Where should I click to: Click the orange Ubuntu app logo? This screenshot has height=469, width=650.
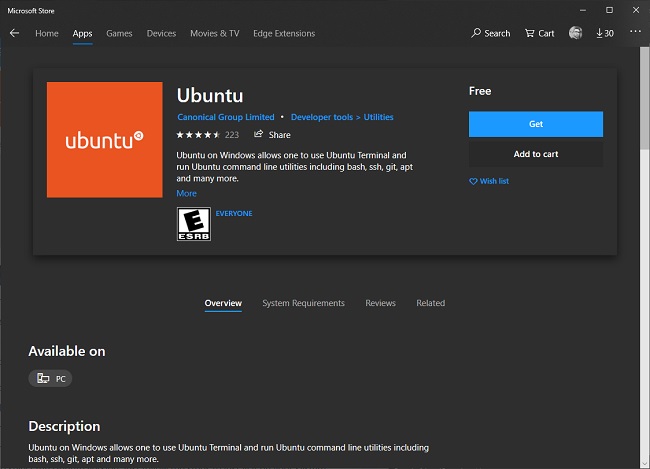(104, 140)
